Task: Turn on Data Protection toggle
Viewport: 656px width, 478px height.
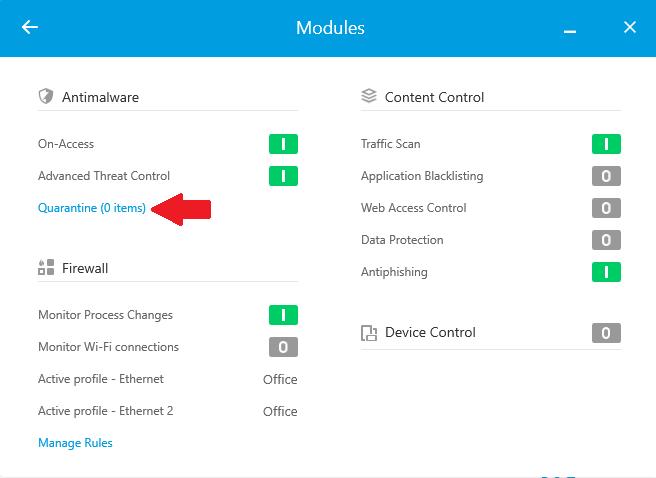Action: (606, 240)
